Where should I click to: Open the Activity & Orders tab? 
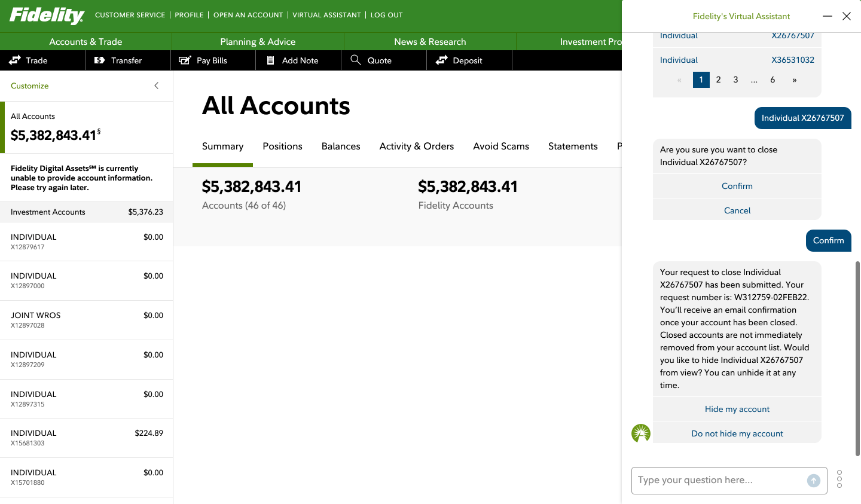pos(417,146)
